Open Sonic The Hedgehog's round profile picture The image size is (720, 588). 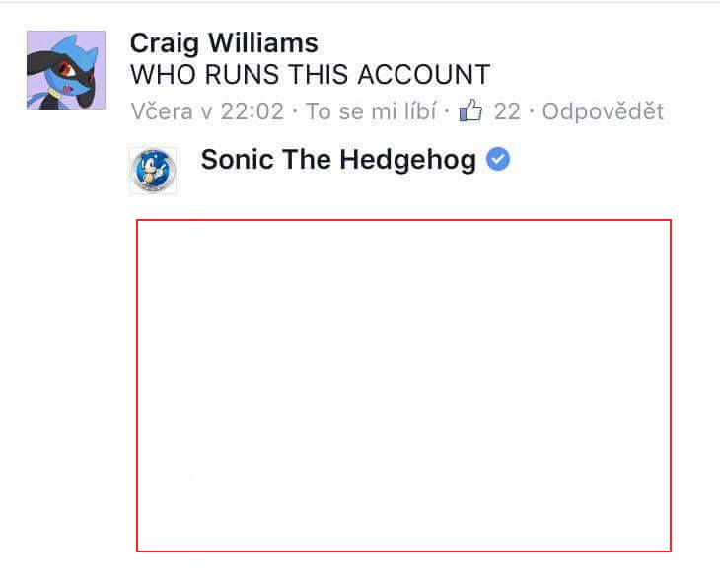pyautogui.click(x=153, y=170)
